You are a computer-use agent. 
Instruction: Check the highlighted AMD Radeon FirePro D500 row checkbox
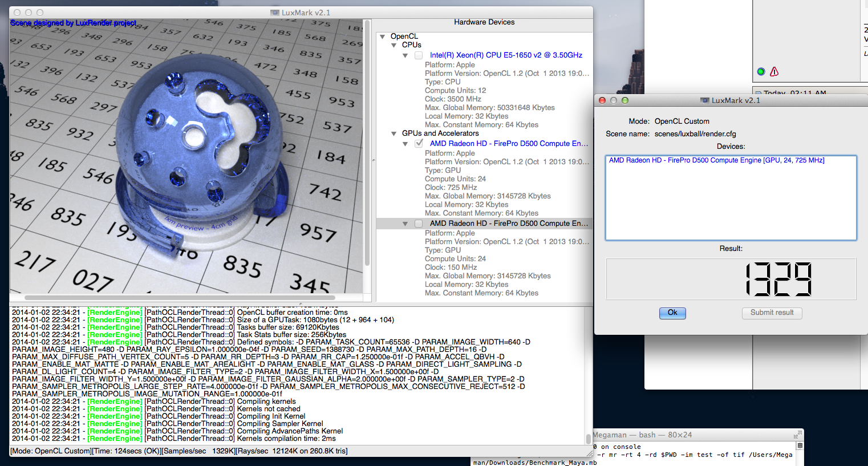pos(419,224)
